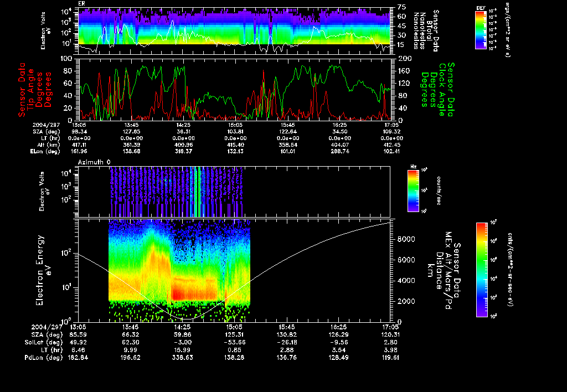Click the SZA value '125.31'
This screenshot has width=567, height=392.
235,335
